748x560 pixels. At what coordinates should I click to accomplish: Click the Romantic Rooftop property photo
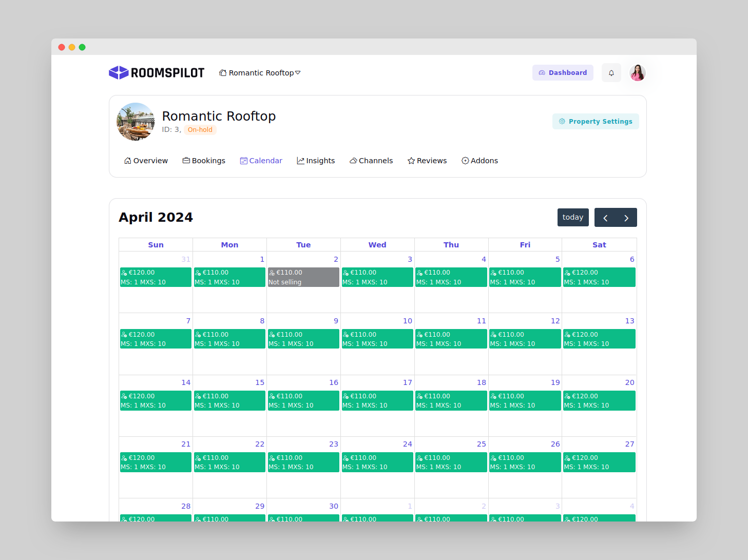point(136,122)
